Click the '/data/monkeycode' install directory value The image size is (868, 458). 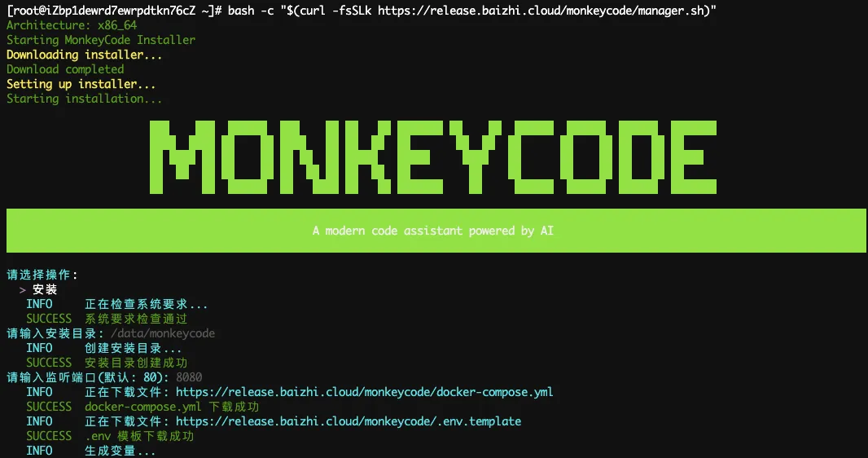[x=163, y=333]
